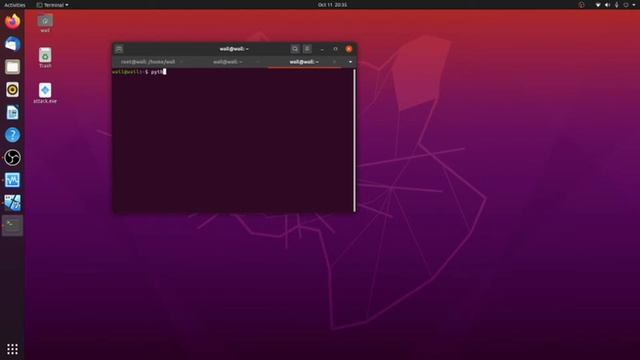Launch Rhythmbox music player from dock
The width and height of the screenshot is (640, 360).
coord(12,89)
